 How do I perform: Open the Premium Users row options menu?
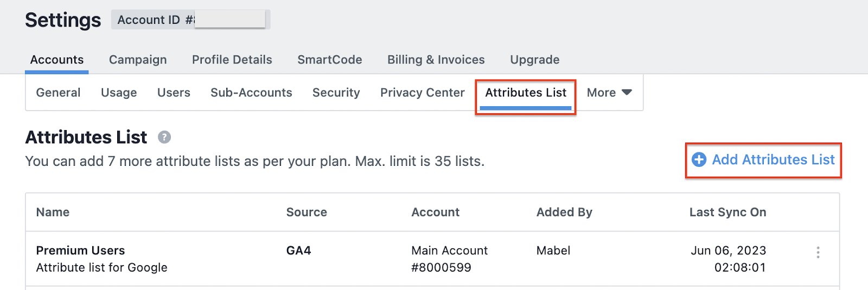point(818,252)
